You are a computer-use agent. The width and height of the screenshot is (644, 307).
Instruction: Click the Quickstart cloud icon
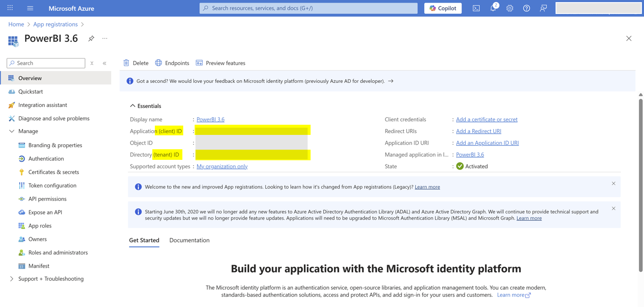11,91
